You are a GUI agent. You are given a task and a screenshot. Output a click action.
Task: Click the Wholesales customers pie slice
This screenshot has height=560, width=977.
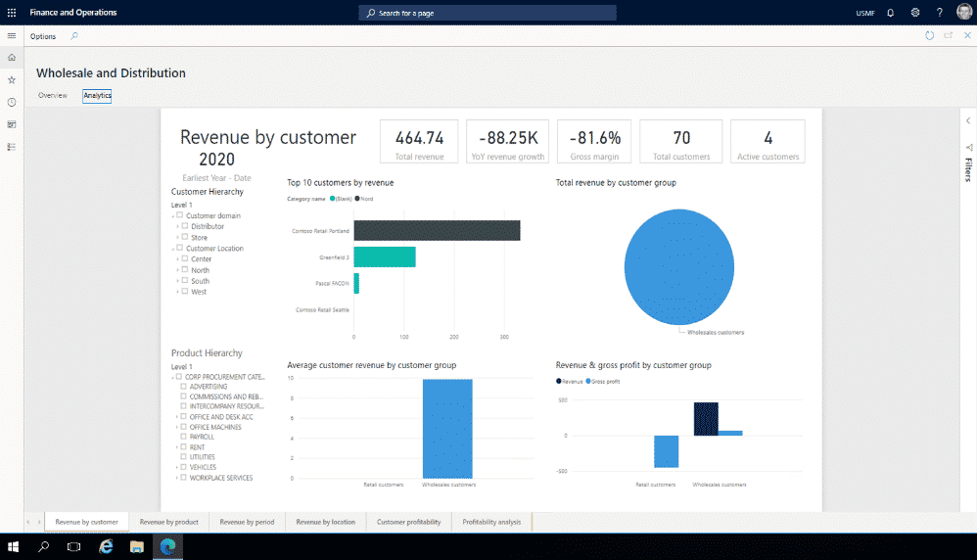point(679,266)
